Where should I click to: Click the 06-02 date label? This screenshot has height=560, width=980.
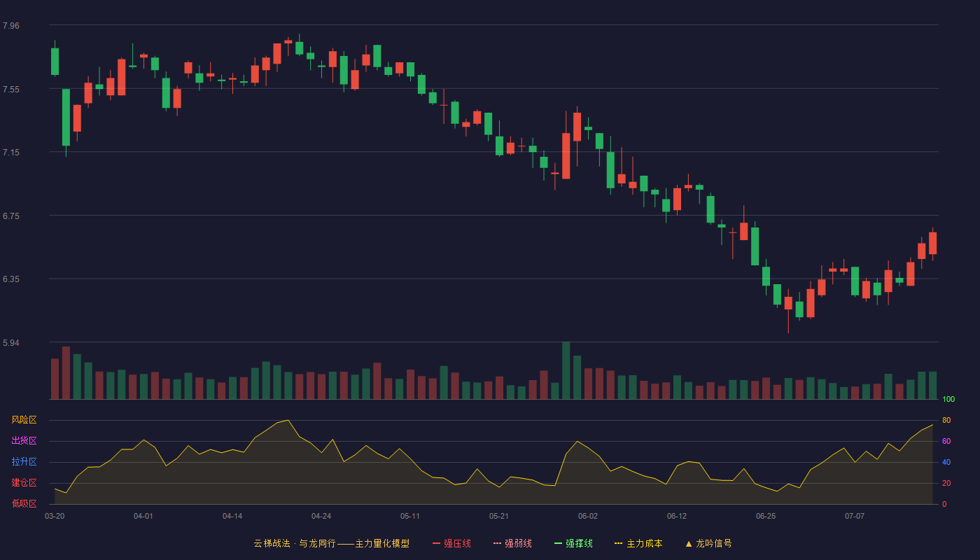(588, 516)
